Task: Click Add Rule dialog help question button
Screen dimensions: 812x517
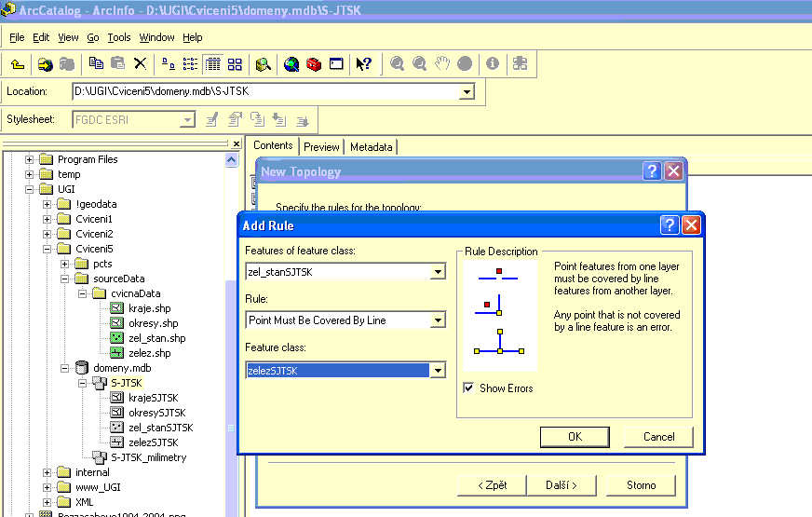Action: 670,225
